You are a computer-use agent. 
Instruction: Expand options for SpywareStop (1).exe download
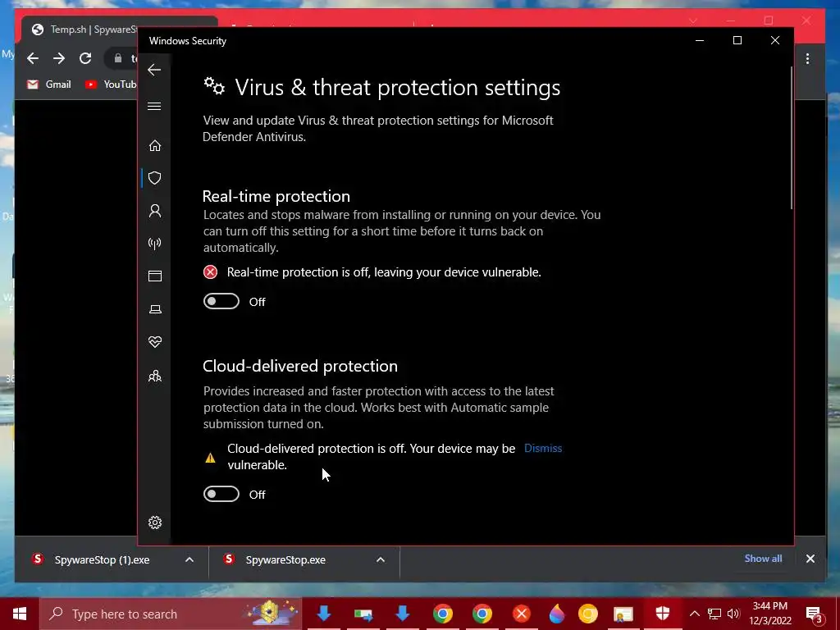pyautogui.click(x=189, y=559)
